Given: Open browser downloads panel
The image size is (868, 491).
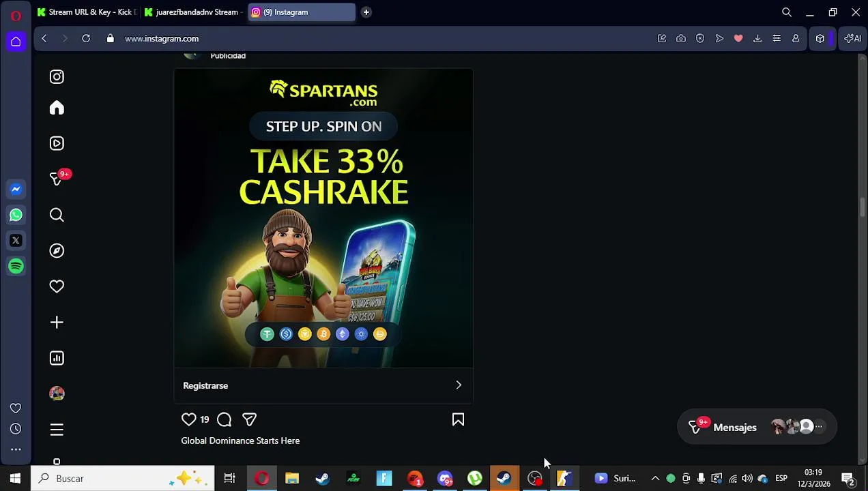Looking at the screenshot, I should [757, 39].
